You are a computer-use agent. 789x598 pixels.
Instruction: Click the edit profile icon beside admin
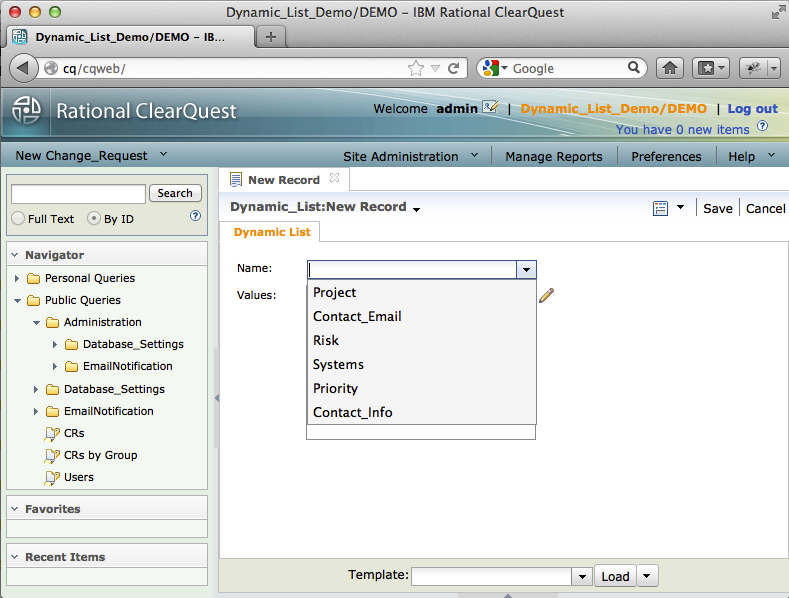(490, 107)
